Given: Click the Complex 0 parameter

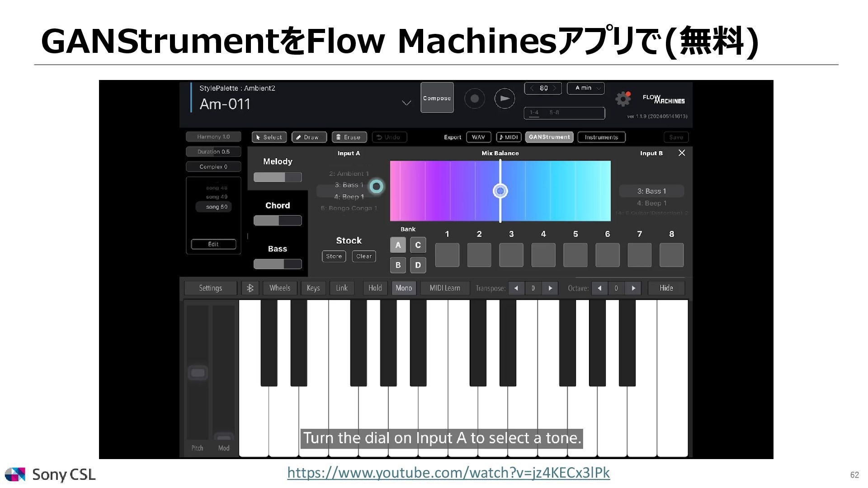Looking at the screenshot, I should click(213, 167).
